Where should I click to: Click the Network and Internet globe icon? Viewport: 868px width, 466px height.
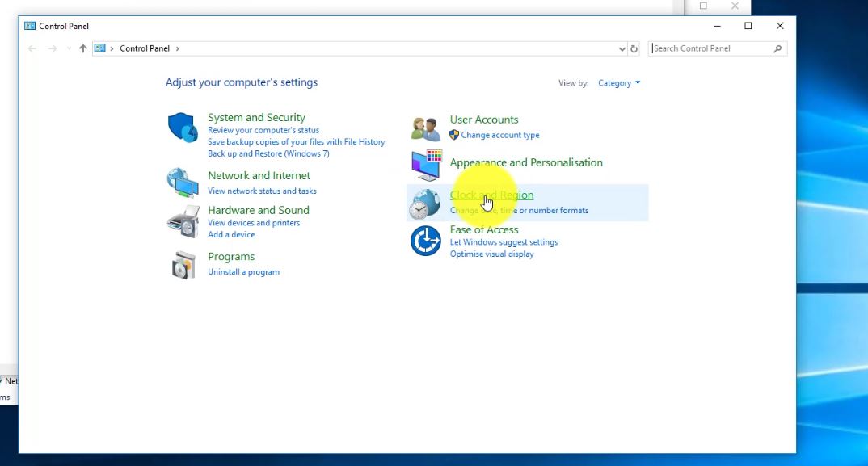click(183, 183)
